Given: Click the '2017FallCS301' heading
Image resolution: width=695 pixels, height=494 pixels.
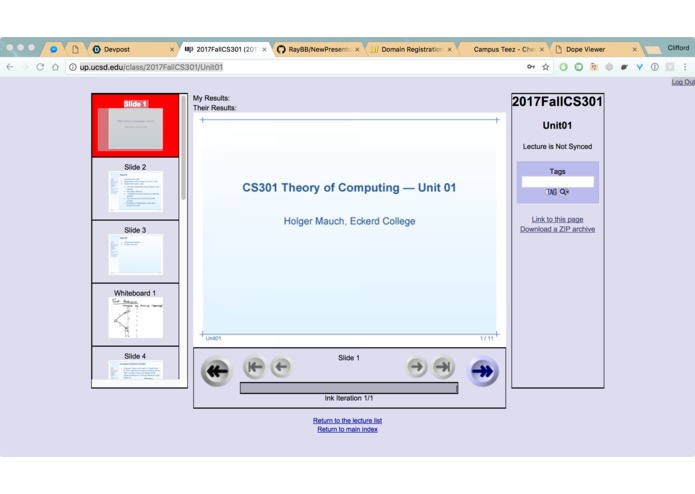Looking at the screenshot, I should [557, 101].
